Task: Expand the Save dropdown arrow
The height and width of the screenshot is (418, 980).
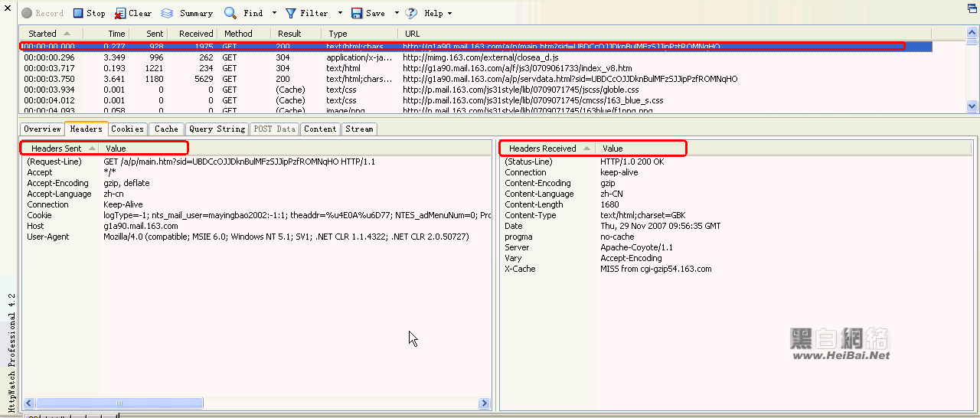Action: 397,14
